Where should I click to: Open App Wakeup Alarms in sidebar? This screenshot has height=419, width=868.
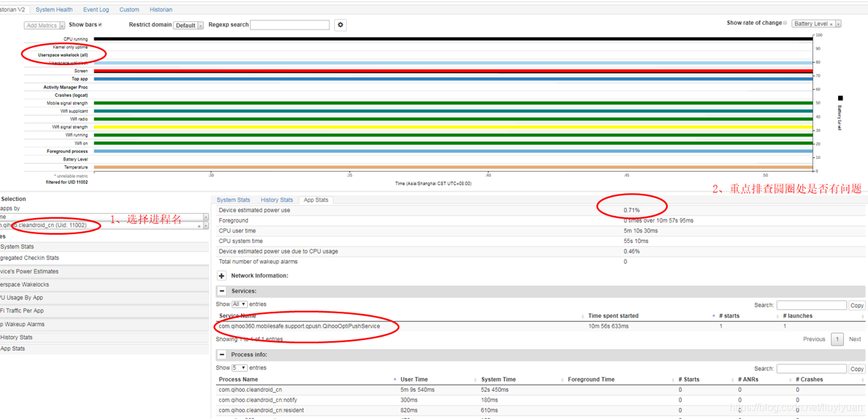coord(105,324)
